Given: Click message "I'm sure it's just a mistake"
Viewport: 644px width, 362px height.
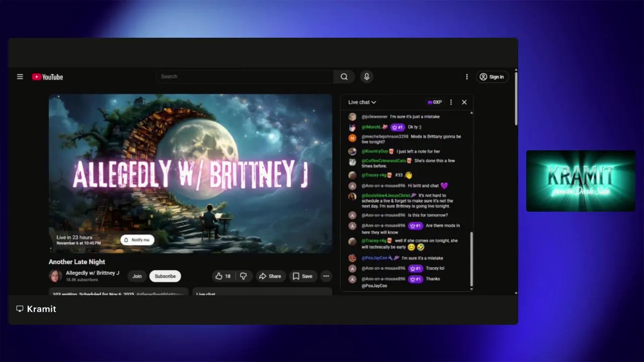Looking at the screenshot, I should click(415, 117).
